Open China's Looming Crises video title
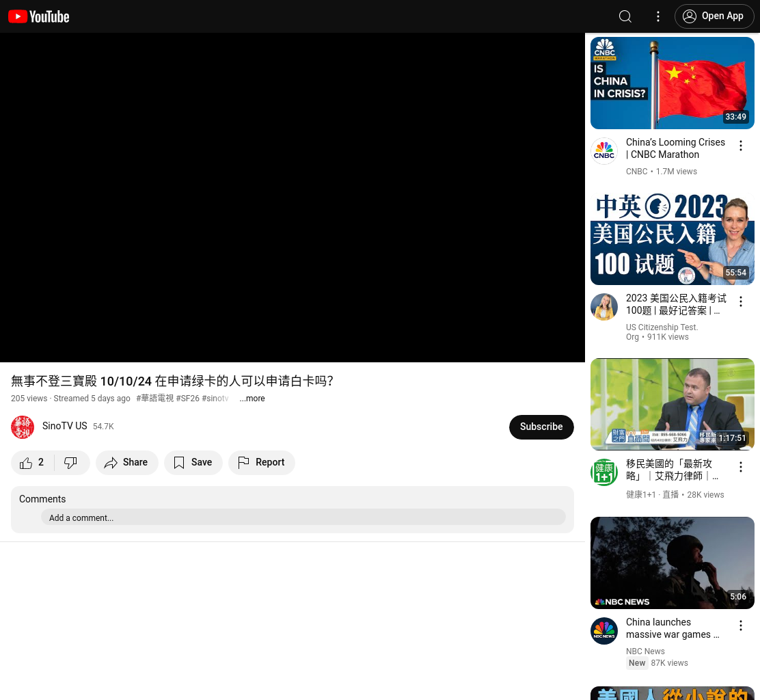 click(x=675, y=148)
